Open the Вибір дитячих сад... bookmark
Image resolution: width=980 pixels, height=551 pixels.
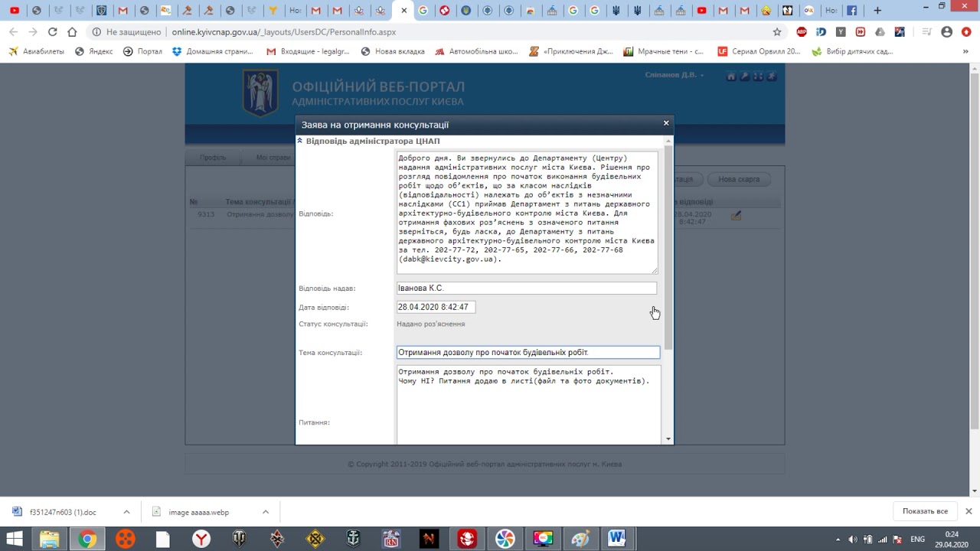[x=853, y=51]
